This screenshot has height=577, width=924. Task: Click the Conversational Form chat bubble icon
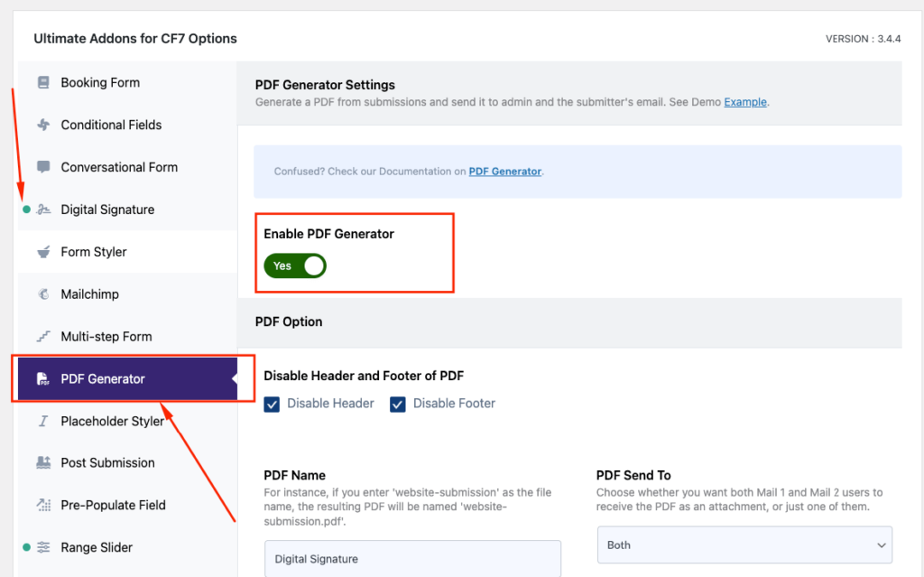pos(43,167)
